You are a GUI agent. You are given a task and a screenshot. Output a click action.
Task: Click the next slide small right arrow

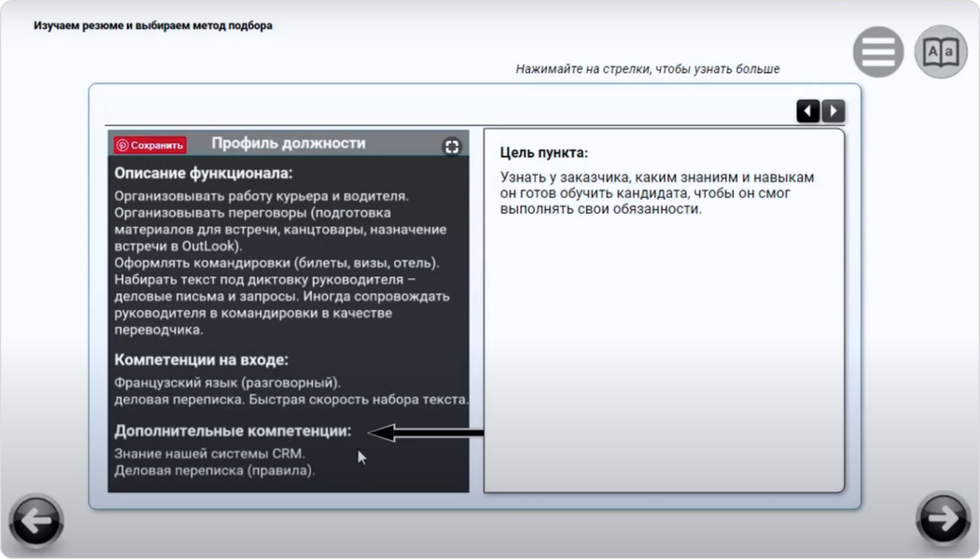(833, 111)
